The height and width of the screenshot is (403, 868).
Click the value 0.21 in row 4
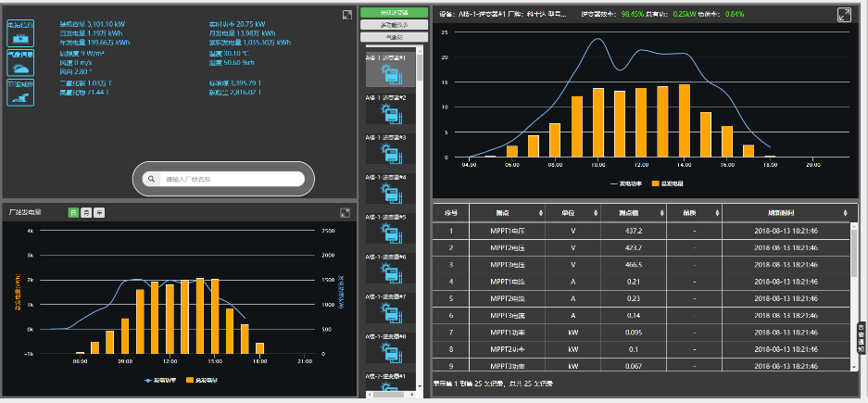coord(634,282)
